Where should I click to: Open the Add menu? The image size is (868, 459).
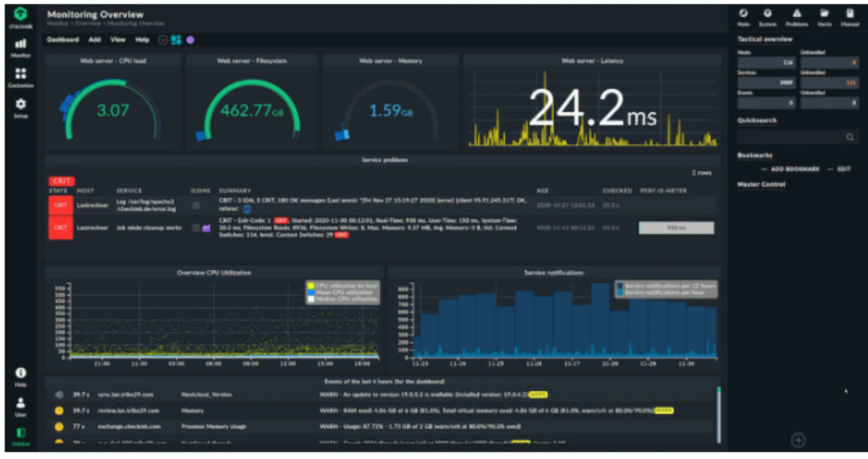[x=95, y=40]
